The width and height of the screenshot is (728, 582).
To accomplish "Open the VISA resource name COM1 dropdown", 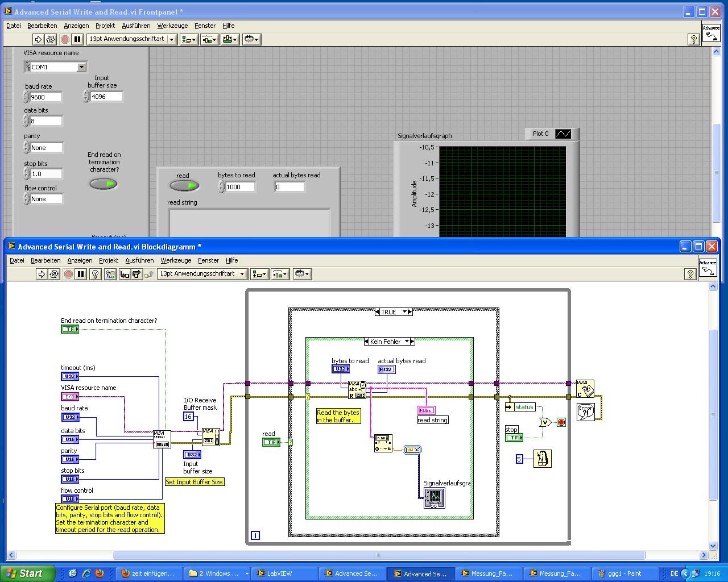I will tap(81, 67).
